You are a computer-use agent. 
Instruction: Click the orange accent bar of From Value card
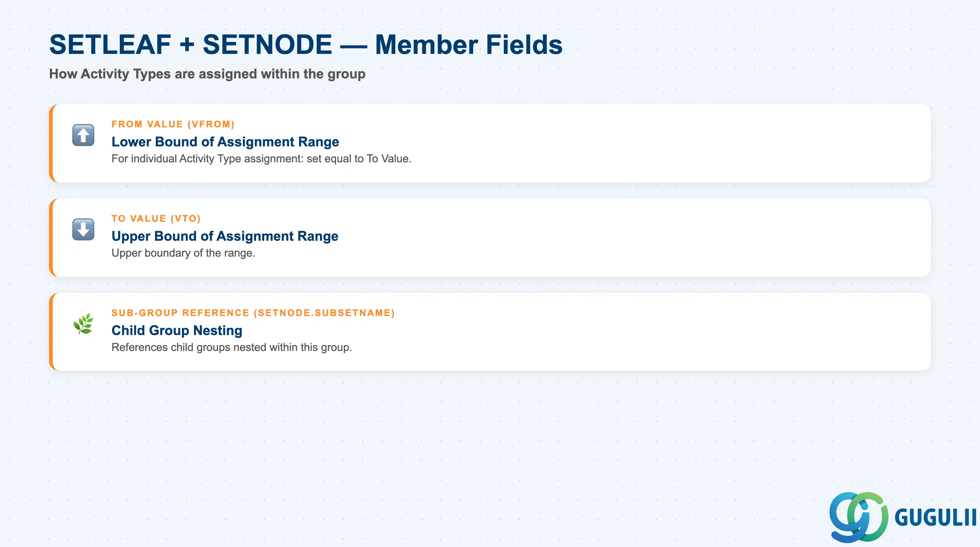[x=51, y=143]
